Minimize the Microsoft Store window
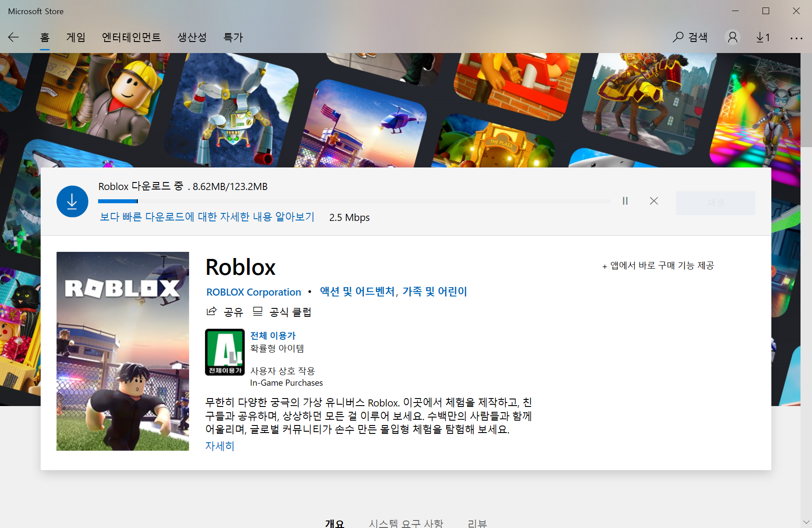Viewport: 812px width, 528px height. (735, 11)
